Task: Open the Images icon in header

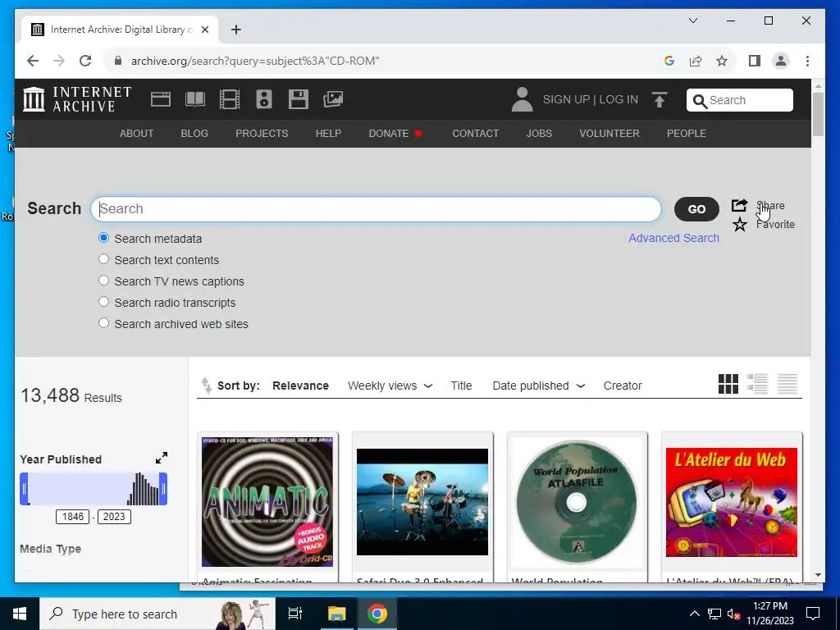Action: click(x=333, y=99)
